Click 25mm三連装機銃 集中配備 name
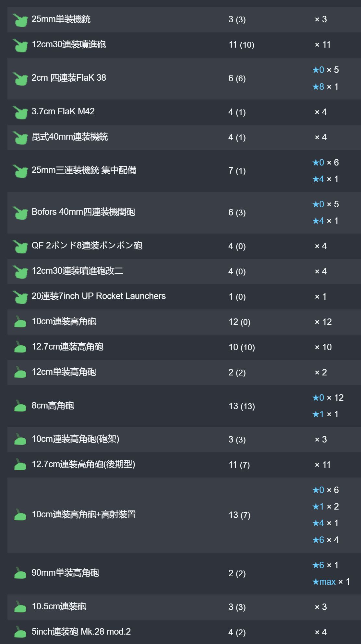 (84, 170)
